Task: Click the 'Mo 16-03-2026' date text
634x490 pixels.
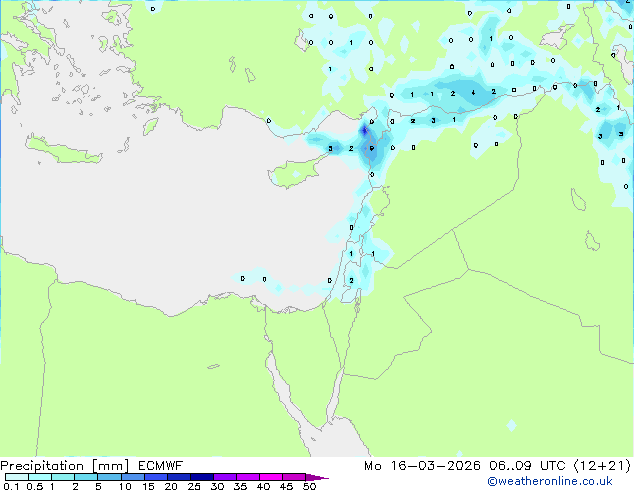Action: pos(422,466)
